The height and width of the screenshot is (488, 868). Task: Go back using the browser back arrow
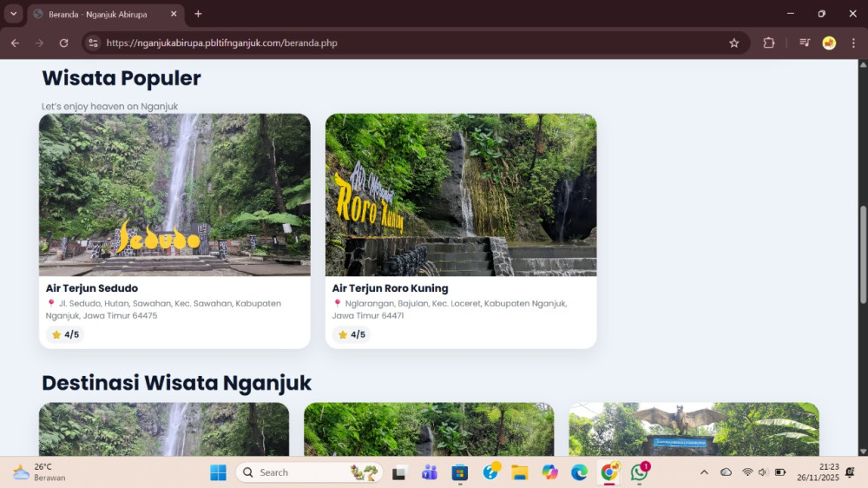tap(15, 43)
